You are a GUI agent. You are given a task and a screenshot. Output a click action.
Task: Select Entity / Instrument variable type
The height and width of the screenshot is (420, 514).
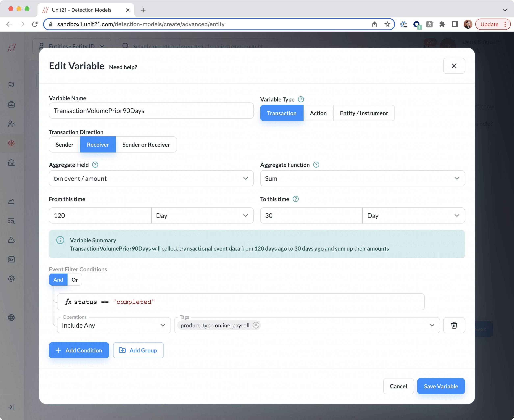[364, 113]
